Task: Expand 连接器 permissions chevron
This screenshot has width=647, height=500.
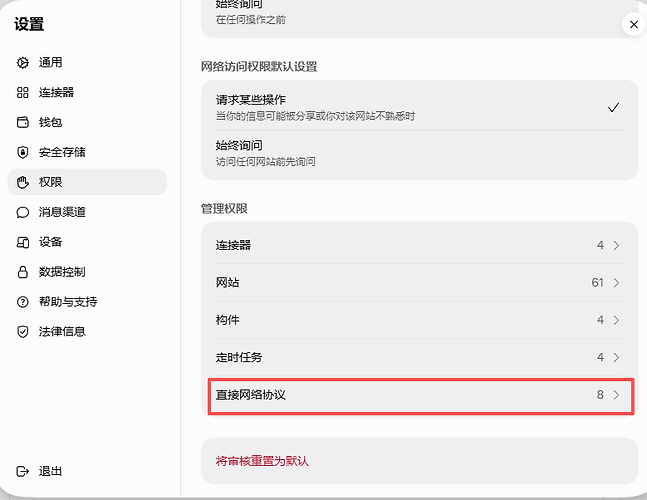Action: pyautogui.click(x=616, y=245)
